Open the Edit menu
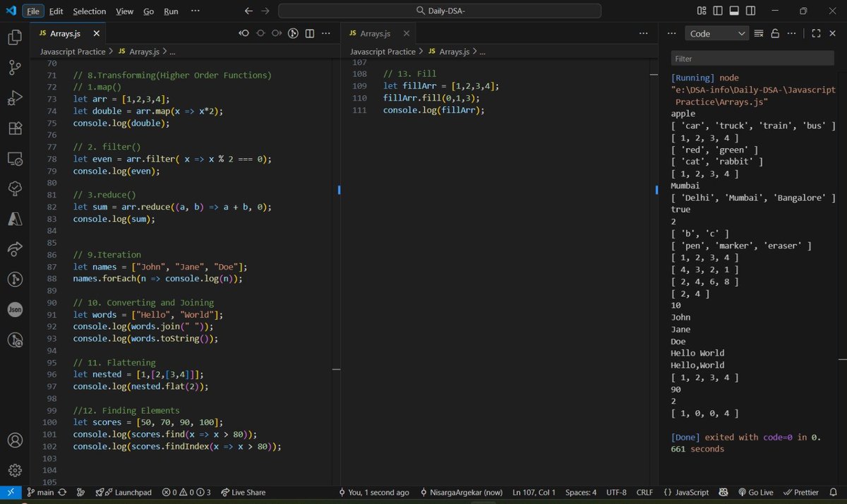 pos(56,11)
